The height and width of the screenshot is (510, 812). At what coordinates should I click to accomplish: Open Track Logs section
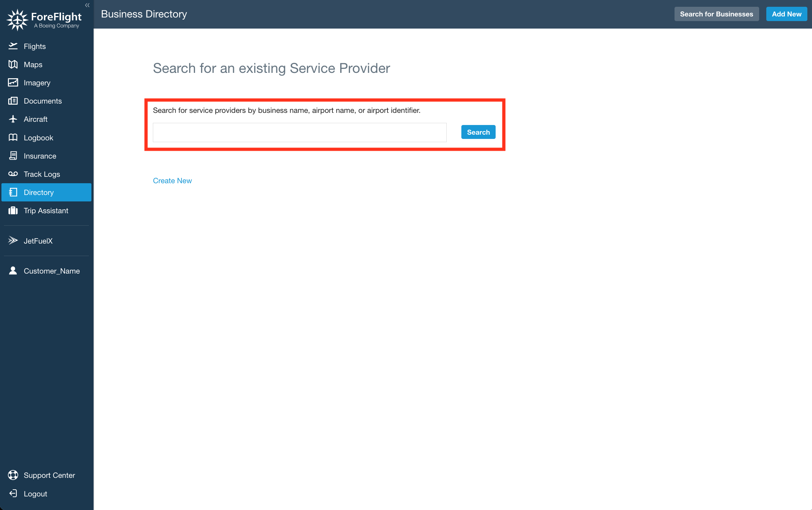click(46, 174)
